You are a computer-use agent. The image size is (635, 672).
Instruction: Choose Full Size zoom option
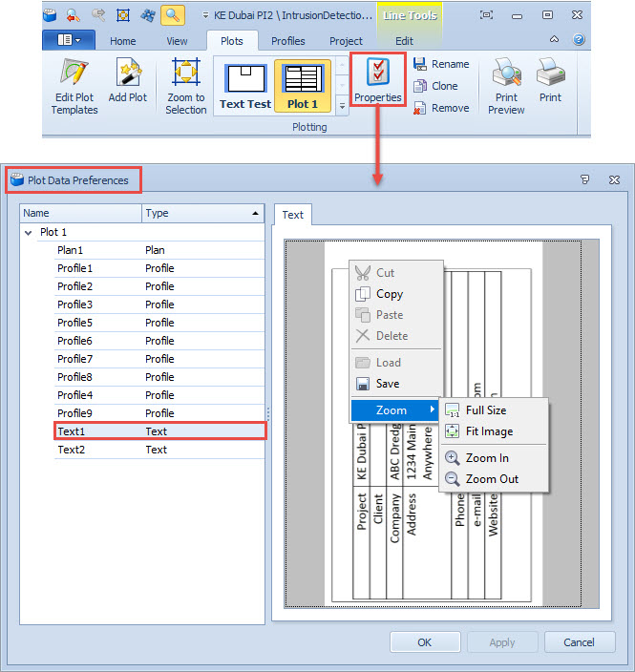(x=494, y=410)
